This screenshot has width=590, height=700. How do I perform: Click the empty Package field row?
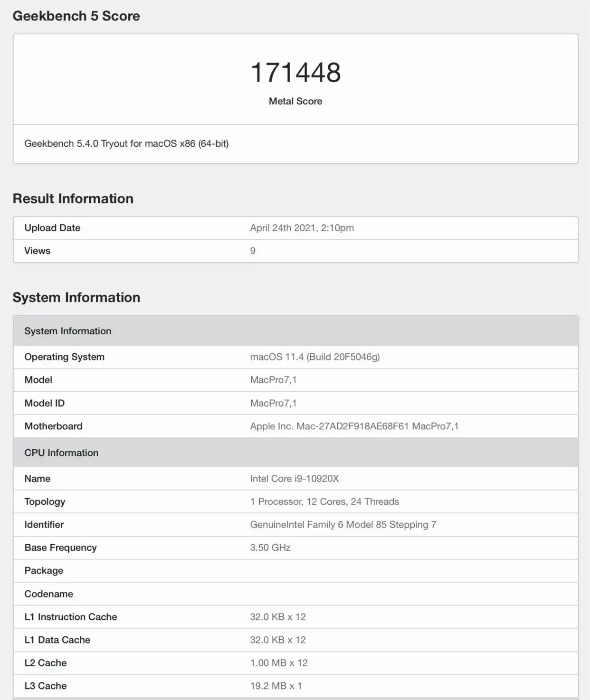click(43, 570)
